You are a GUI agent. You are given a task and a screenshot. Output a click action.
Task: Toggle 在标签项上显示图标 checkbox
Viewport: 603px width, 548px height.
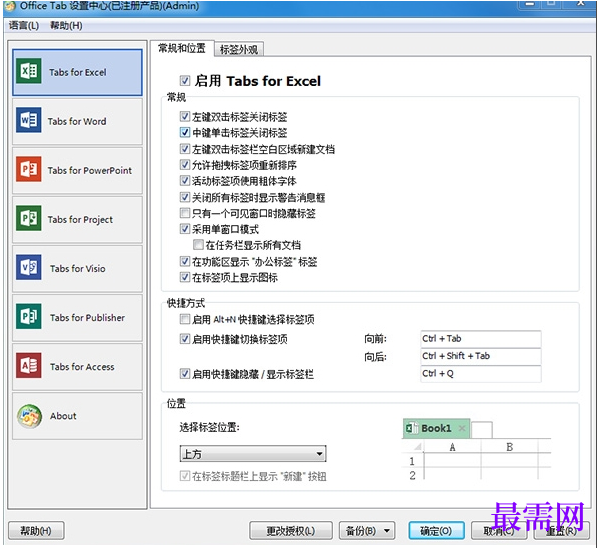click(185, 277)
